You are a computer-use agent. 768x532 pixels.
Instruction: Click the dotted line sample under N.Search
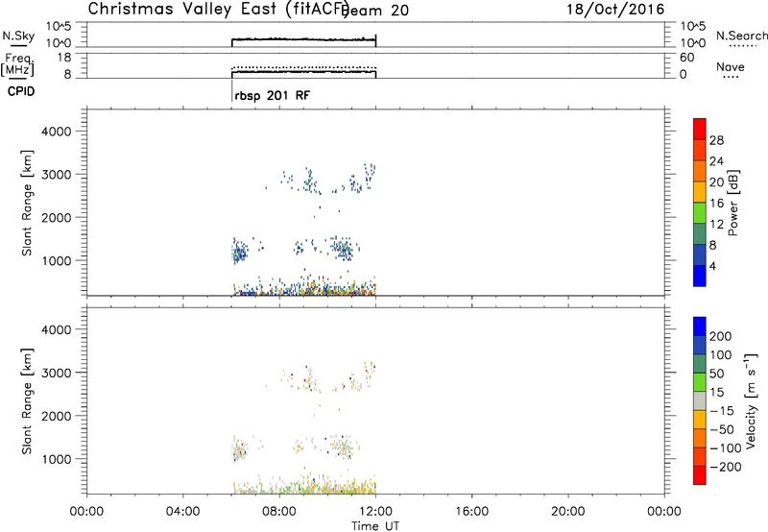743,46
